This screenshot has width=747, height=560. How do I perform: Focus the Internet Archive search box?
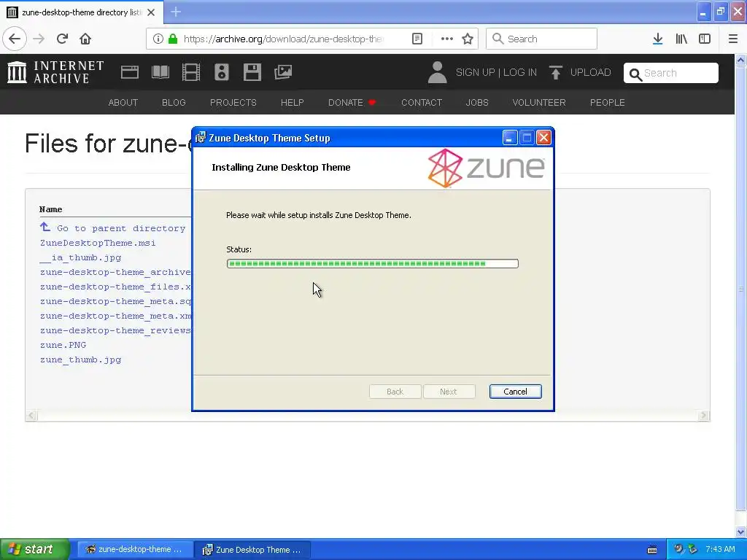[x=671, y=73]
